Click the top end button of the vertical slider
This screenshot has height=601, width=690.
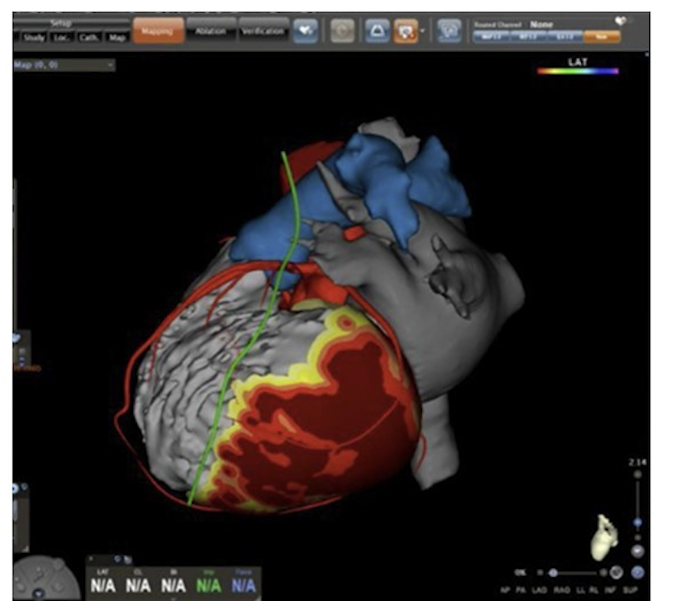click(x=637, y=474)
